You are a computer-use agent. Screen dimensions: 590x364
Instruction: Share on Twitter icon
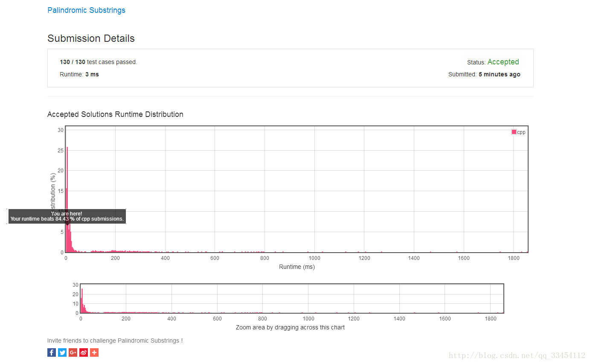click(x=62, y=352)
